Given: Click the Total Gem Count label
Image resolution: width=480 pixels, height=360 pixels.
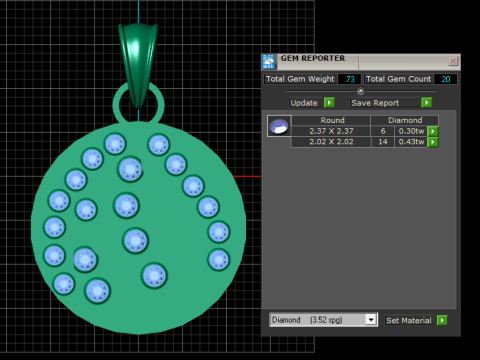Looking at the screenshot, I should click(398, 79).
